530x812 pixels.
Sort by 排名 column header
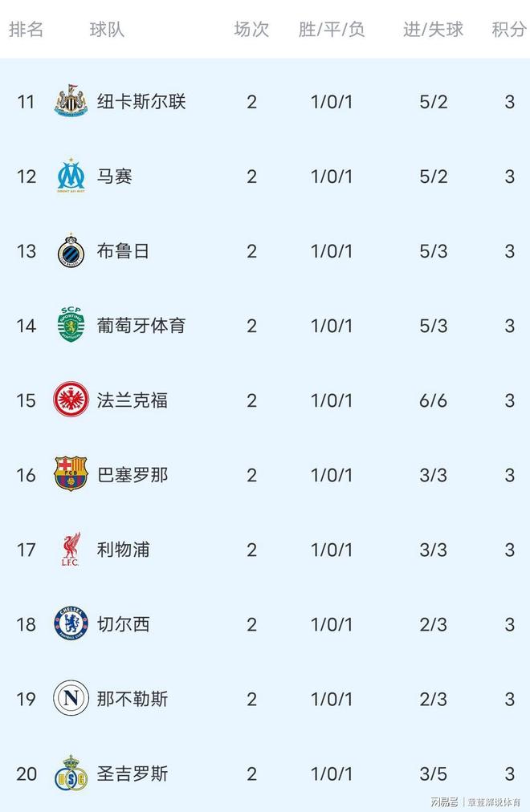pyautogui.click(x=26, y=30)
